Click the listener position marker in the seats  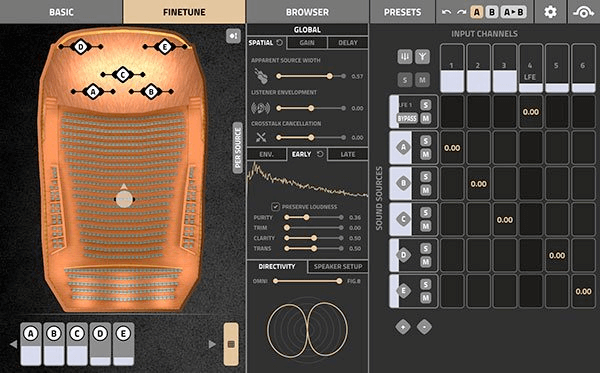click(124, 199)
